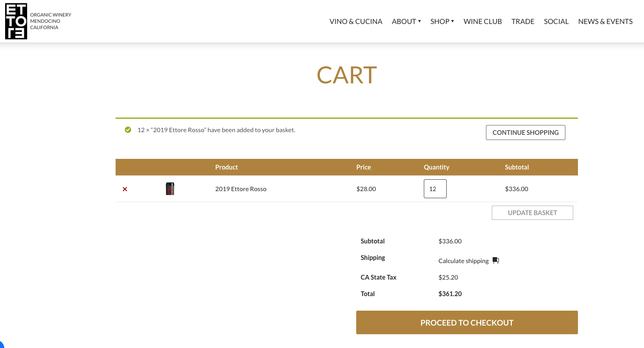Viewport: 644px width, 348px height.
Task: Navigate to the Trade page
Action: tap(523, 21)
